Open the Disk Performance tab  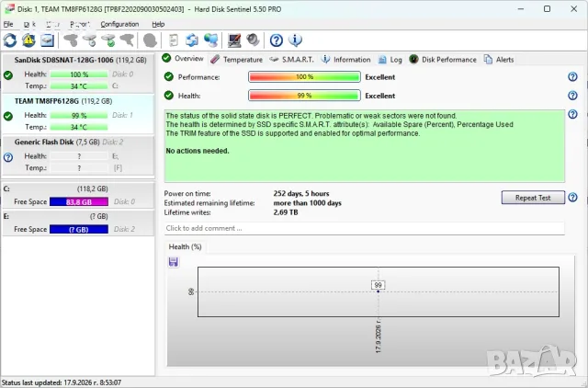(443, 59)
